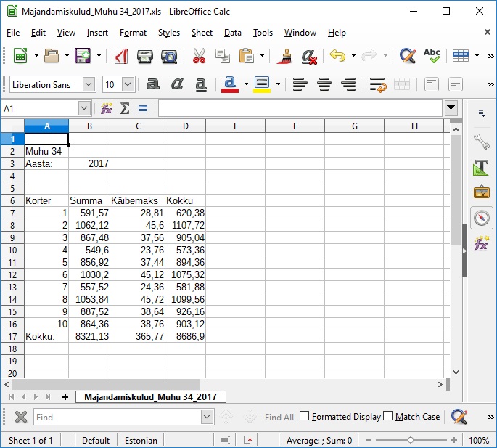Apply italic formatting
The height and width of the screenshot is (448, 497).
pyautogui.click(x=177, y=84)
